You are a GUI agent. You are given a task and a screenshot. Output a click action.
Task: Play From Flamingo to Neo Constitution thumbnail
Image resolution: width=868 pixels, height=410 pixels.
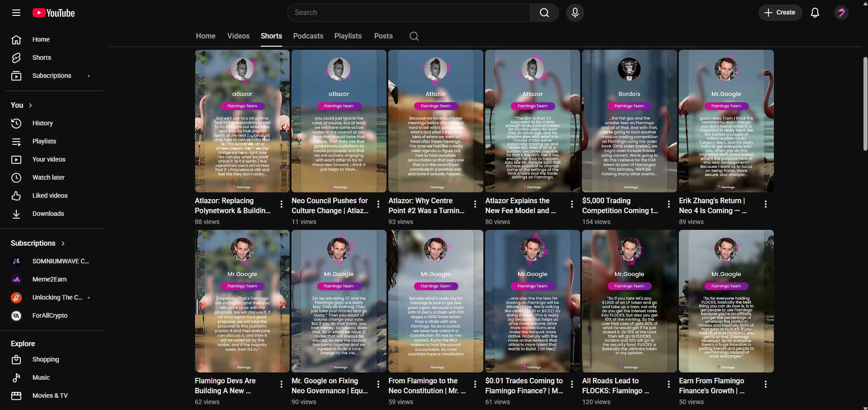click(x=436, y=301)
